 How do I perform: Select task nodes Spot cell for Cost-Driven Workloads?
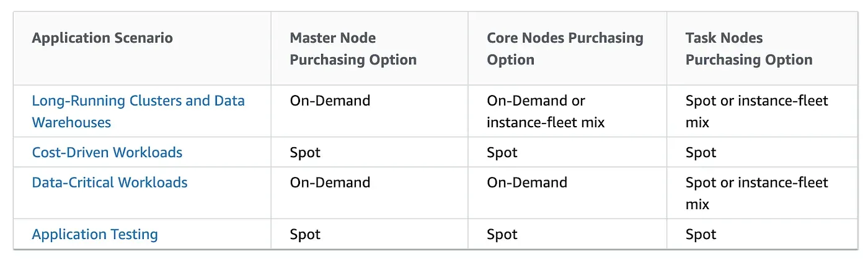coord(701,153)
